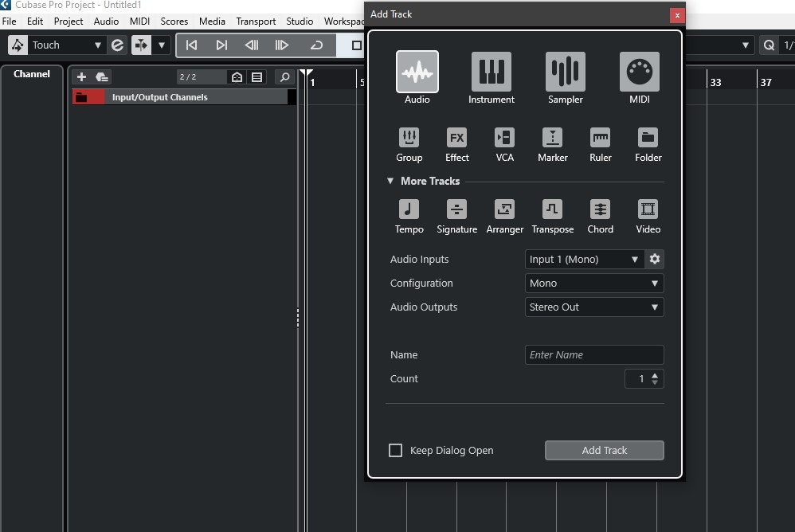
Task: Click the project cursor at bar 1
Action: [x=306, y=75]
